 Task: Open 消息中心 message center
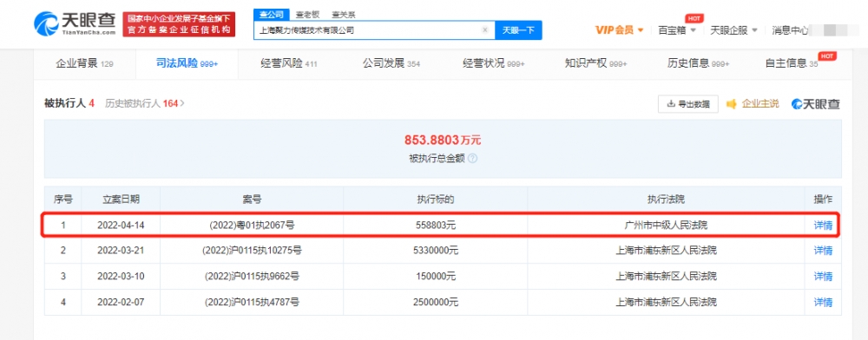click(x=790, y=29)
